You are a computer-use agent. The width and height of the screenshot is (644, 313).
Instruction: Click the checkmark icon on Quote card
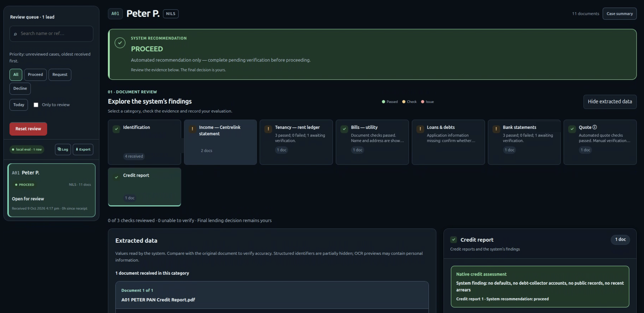572,129
